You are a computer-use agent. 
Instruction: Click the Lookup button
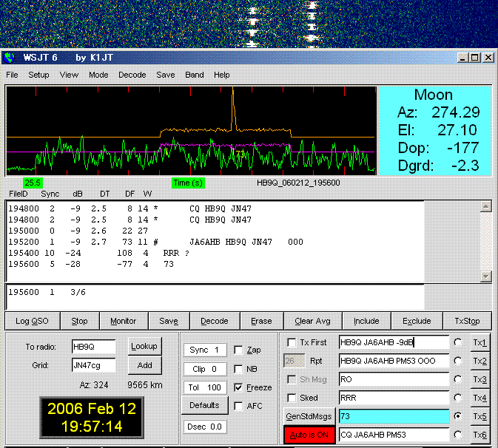144,346
